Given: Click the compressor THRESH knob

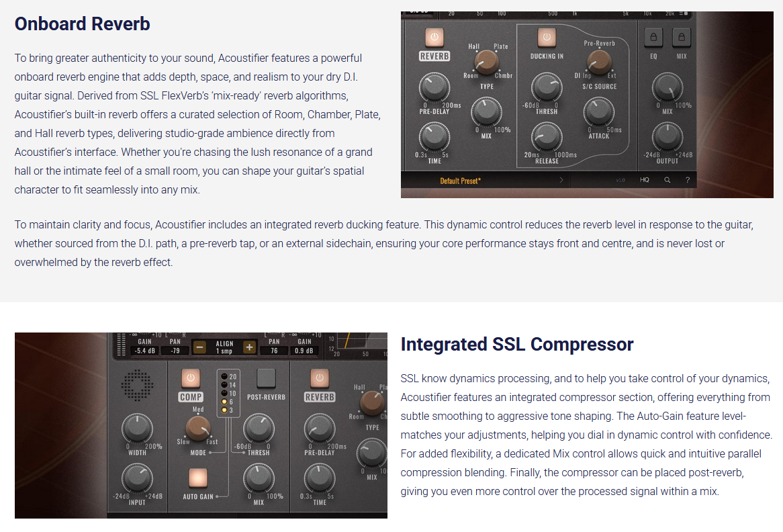Looking at the screenshot, I should [x=259, y=429].
